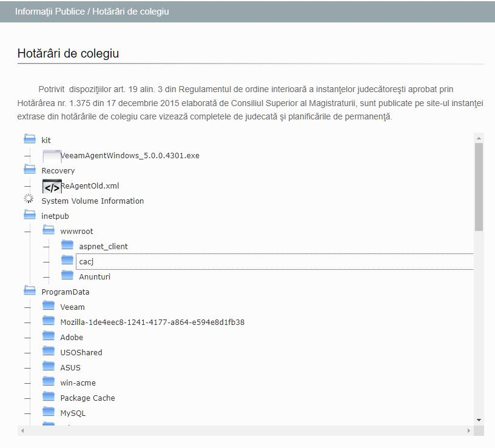This screenshot has width=495, height=448.
Task: Click the ProgramData folder icon
Action: click(29, 290)
